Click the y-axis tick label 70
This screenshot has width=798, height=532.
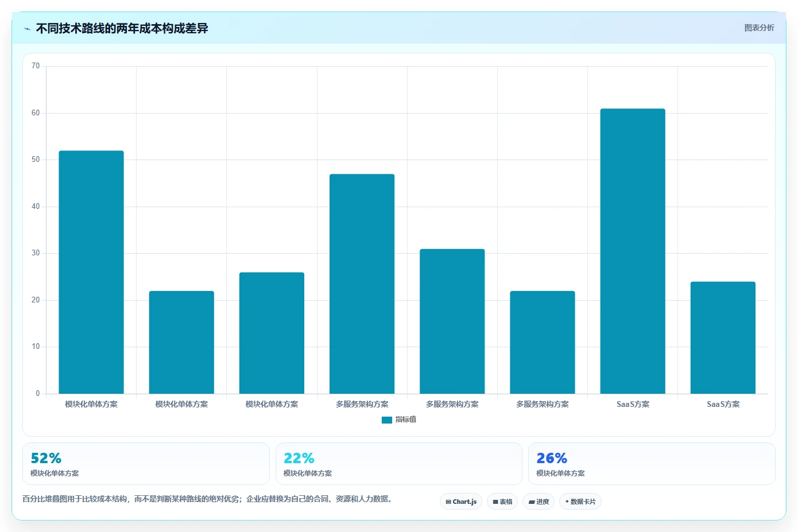coord(36,66)
